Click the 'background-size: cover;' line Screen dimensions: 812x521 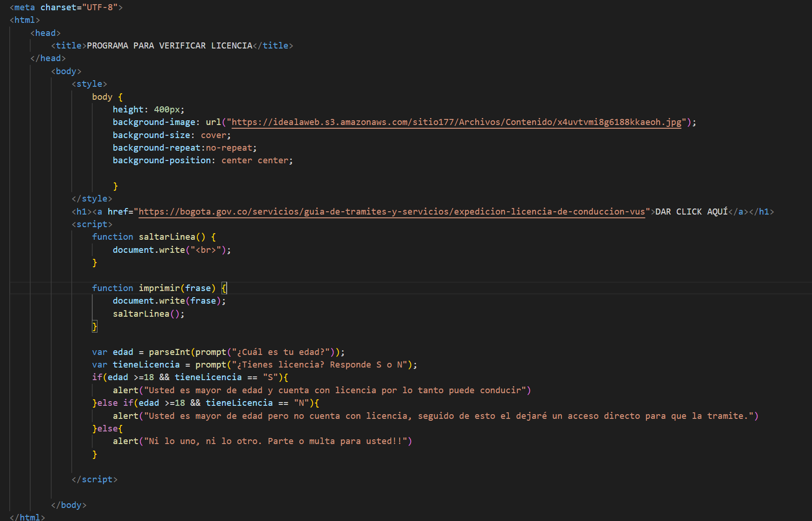click(172, 135)
